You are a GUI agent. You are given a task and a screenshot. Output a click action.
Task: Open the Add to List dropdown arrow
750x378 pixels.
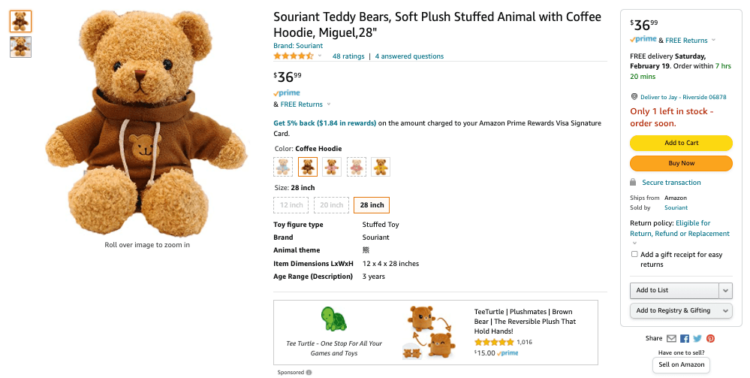click(725, 290)
